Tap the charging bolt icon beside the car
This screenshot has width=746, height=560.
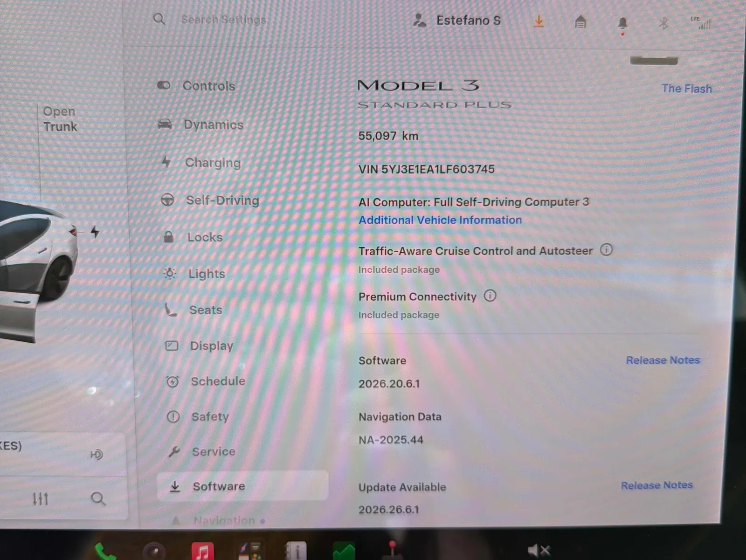tap(95, 232)
